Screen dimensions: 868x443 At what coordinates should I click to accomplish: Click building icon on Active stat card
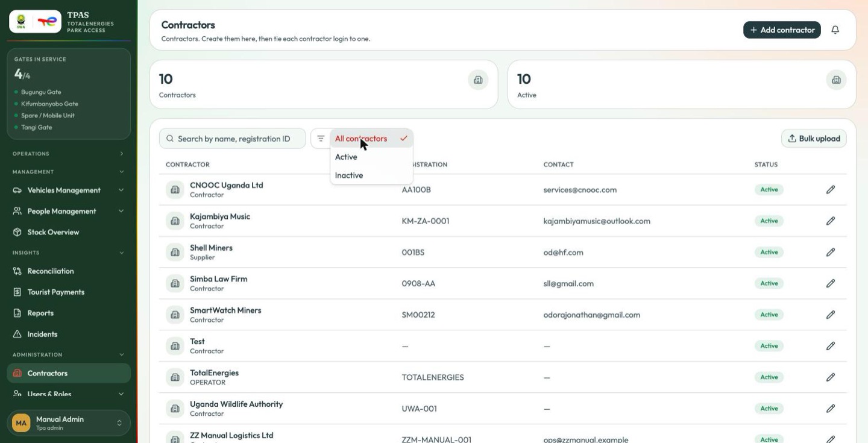click(836, 80)
